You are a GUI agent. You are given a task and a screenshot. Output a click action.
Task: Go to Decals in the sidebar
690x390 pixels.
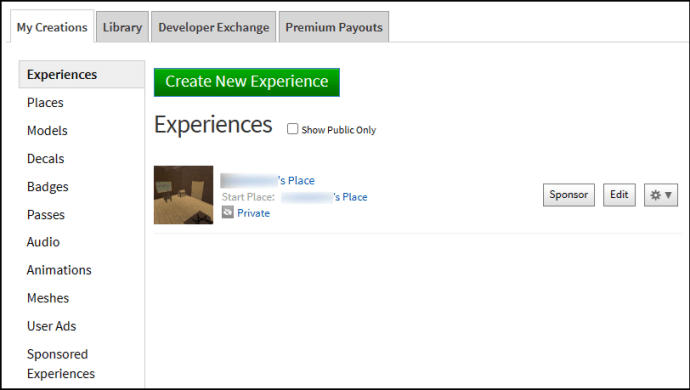45,158
